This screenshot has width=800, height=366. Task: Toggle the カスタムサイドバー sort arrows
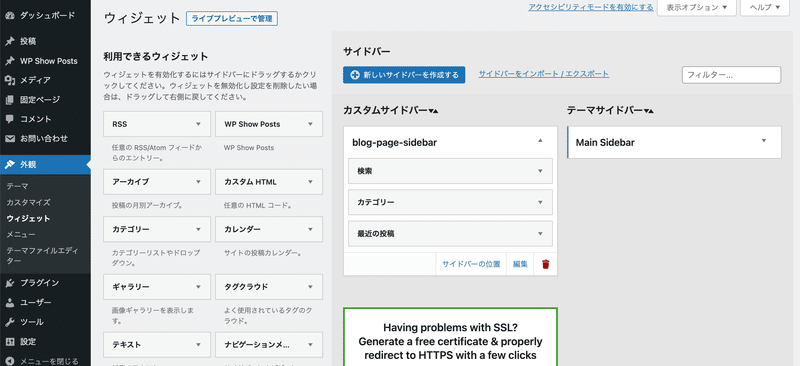(x=433, y=111)
